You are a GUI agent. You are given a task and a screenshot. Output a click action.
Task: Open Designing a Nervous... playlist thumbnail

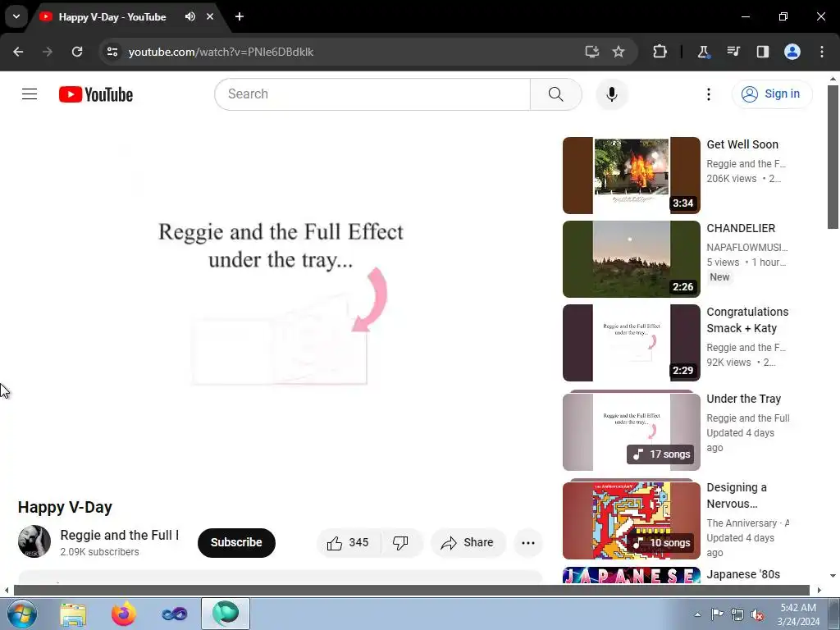[631, 519]
